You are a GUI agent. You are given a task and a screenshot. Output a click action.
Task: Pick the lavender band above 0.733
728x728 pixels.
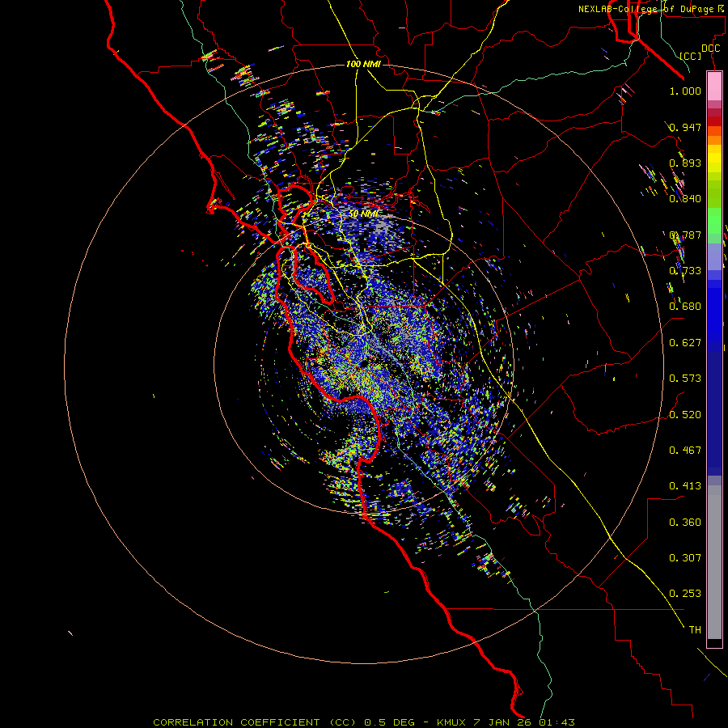coord(714,256)
